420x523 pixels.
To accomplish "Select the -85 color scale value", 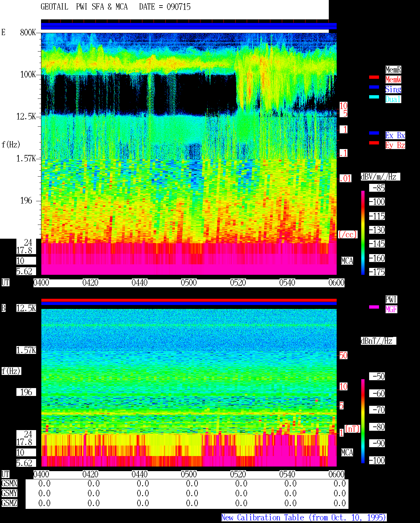I will (x=377, y=188).
